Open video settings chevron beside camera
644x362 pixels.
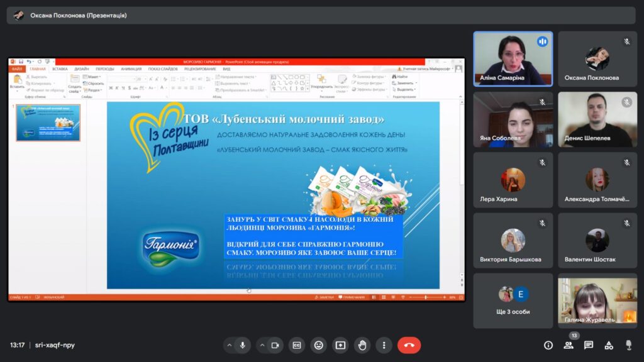coord(262,345)
